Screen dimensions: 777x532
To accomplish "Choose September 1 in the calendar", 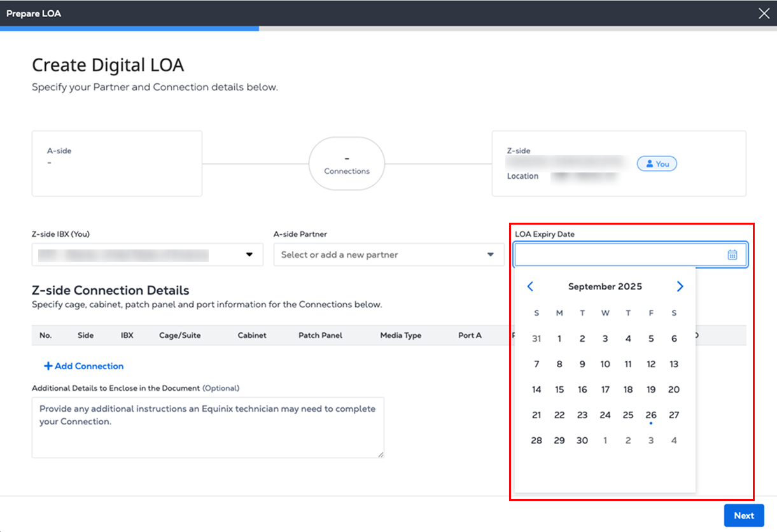I will tap(559, 339).
